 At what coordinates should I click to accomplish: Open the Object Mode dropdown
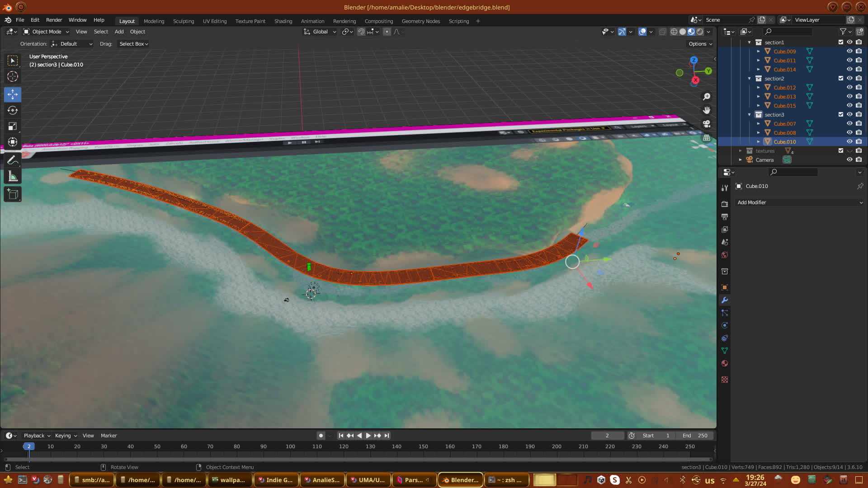(47, 32)
